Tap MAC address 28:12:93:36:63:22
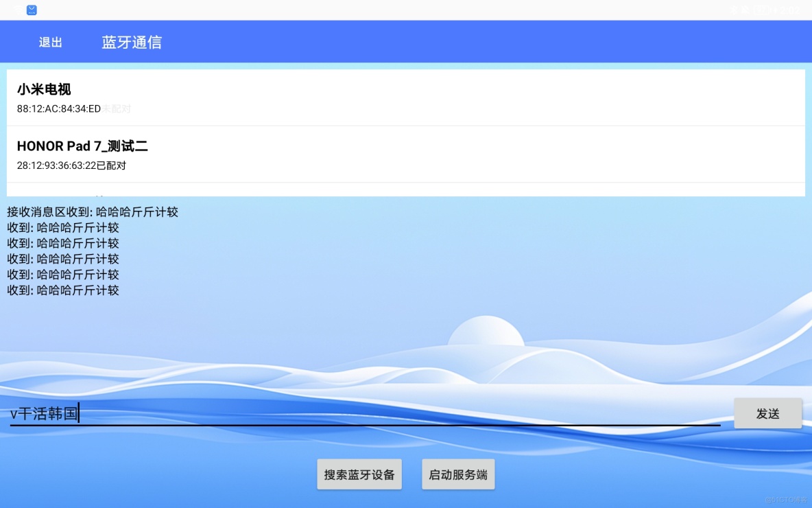This screenshot has height=508, width=812. pos(56,165)
